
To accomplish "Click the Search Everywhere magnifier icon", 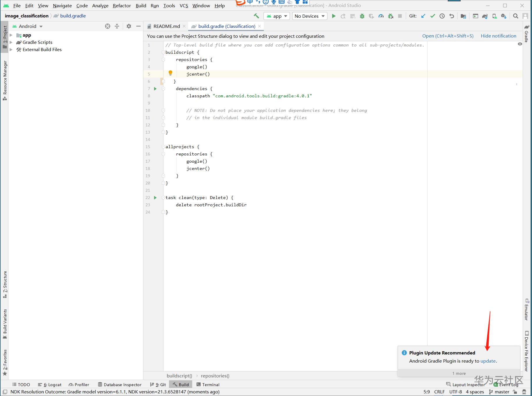I will tap(515, 16).
